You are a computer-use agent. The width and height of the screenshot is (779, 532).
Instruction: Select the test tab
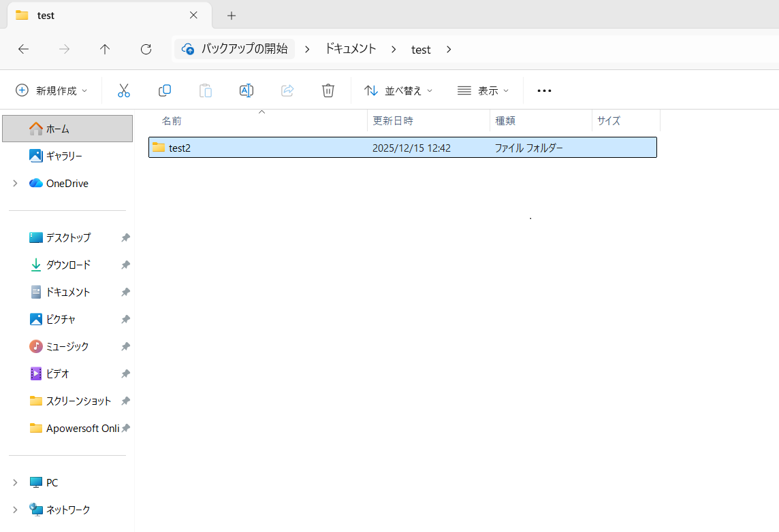click(x=110, y=16)
